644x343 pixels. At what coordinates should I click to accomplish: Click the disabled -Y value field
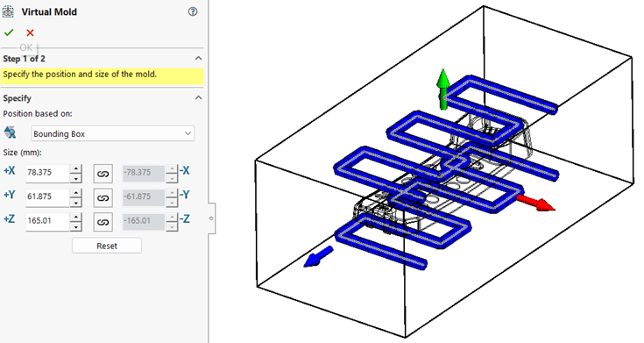144,197
